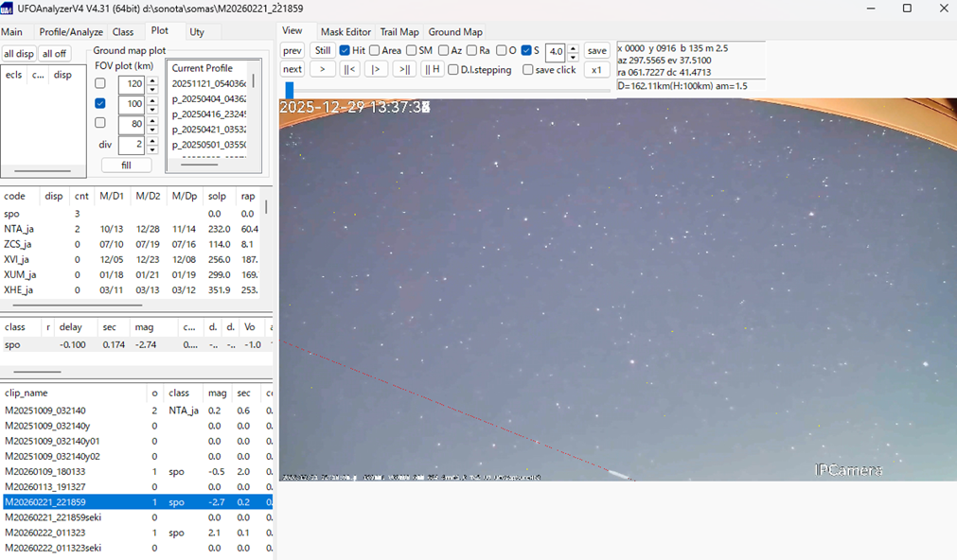Step forward one frame with '|>' button
Viewport: 957px width, 560px height.
[x=377, y=69]
